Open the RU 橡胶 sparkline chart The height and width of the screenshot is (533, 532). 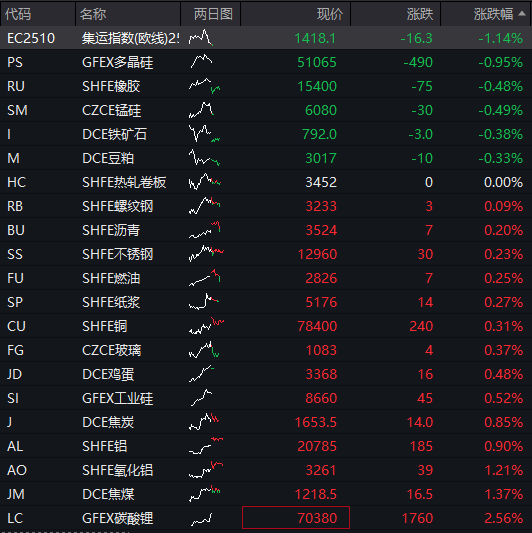click(x=205, y=86)
